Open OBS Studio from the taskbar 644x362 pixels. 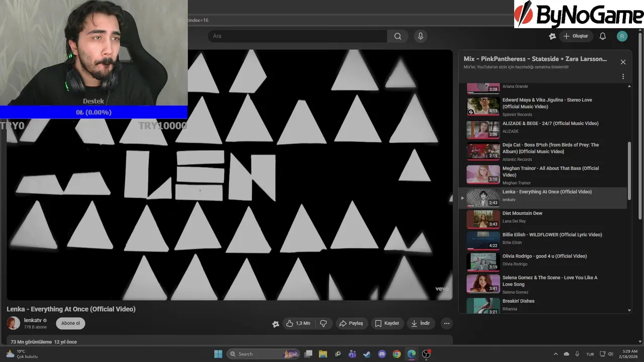(x=426, y=354)
